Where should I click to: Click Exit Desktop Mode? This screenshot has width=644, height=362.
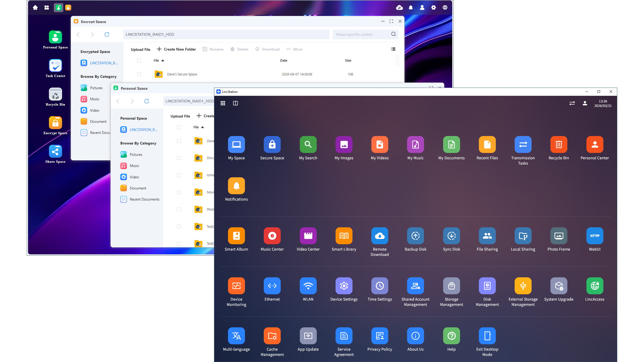pyautogui.click(x=487, y=336)
